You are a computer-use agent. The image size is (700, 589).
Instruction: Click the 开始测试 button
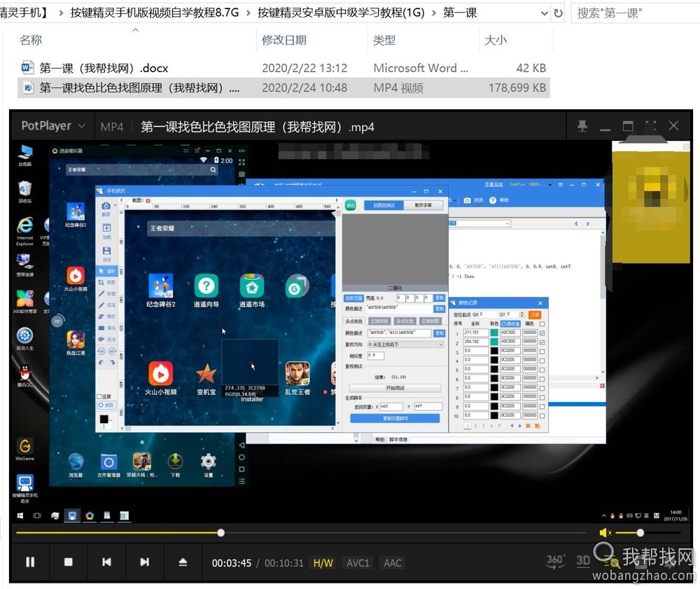395,388
